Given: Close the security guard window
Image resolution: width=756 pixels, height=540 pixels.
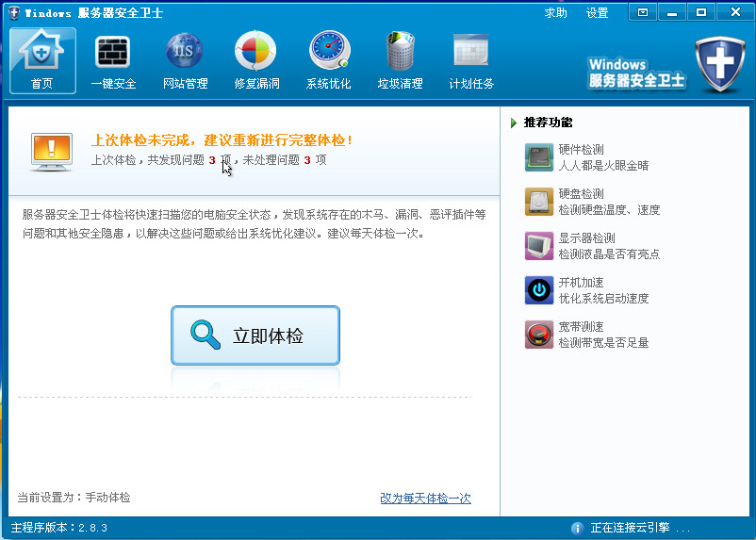Looking at the screenshot, I should 736,12.
